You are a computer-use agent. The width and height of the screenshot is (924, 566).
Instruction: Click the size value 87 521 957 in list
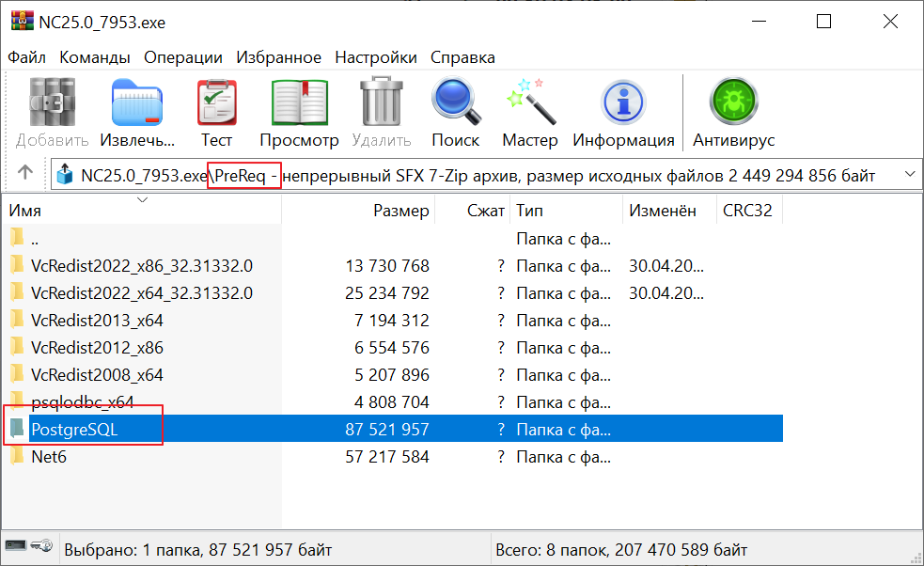(x=387, y=430)
